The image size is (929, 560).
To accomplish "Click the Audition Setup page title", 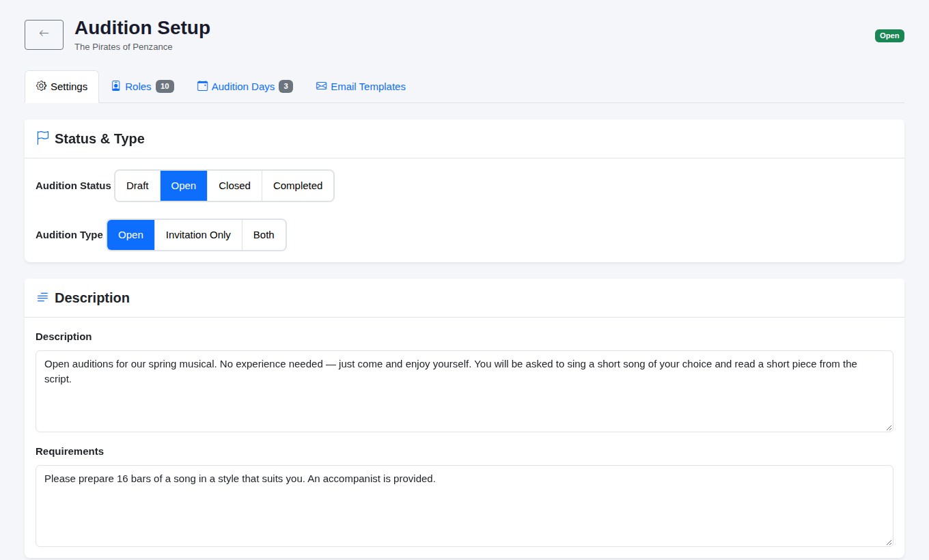I will point(142,28).
